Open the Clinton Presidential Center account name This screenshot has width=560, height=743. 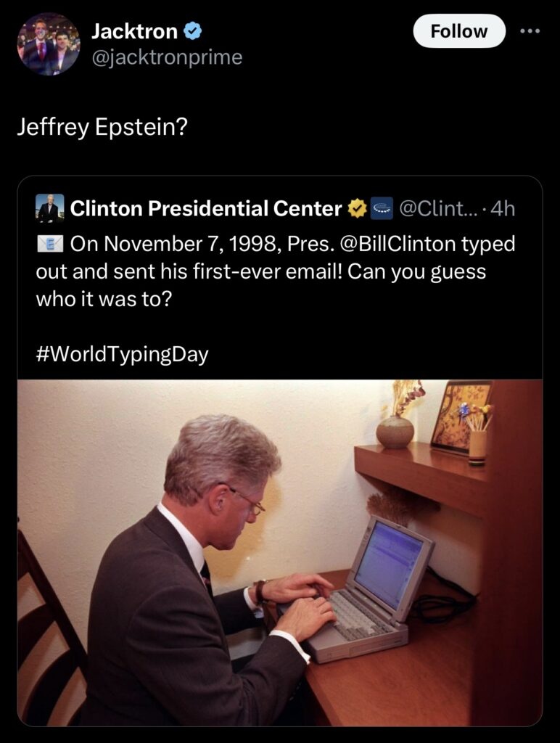click(x=206, y=209)
